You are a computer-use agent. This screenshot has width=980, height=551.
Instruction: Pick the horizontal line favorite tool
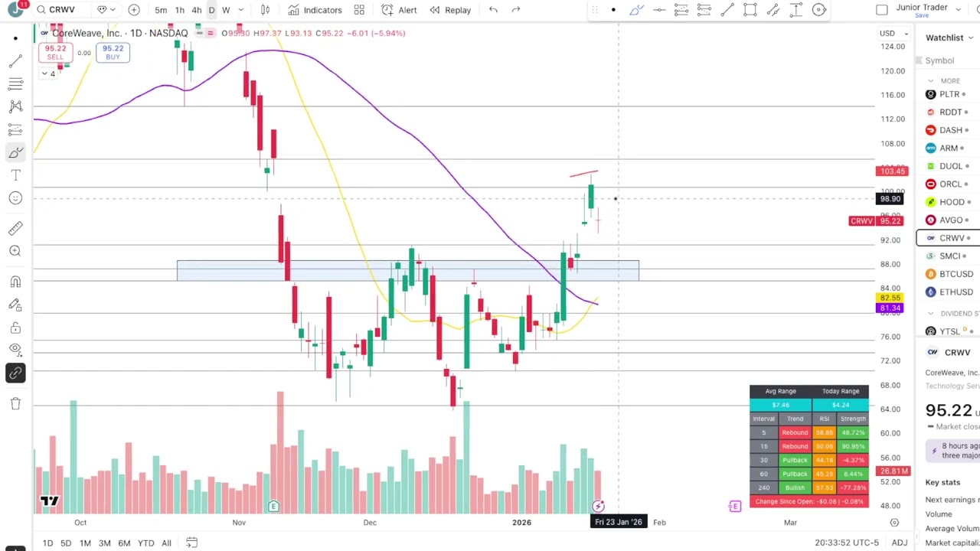658,10
